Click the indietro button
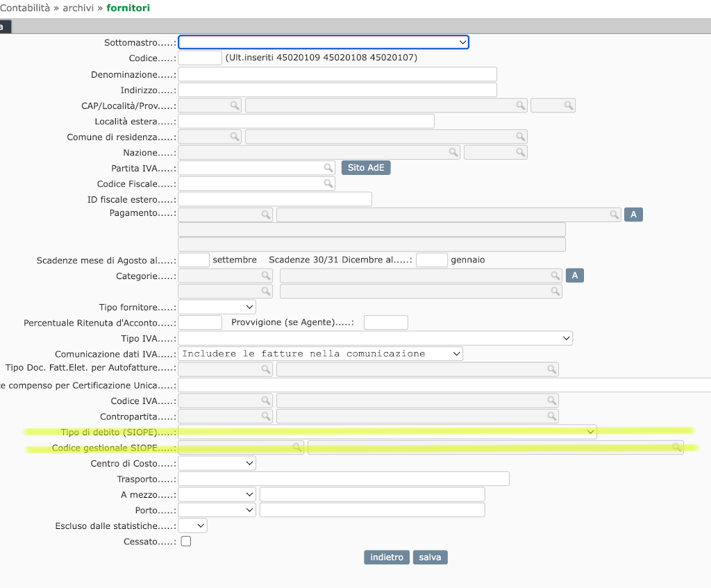The image size is (711, 588). tap(387, 557)
